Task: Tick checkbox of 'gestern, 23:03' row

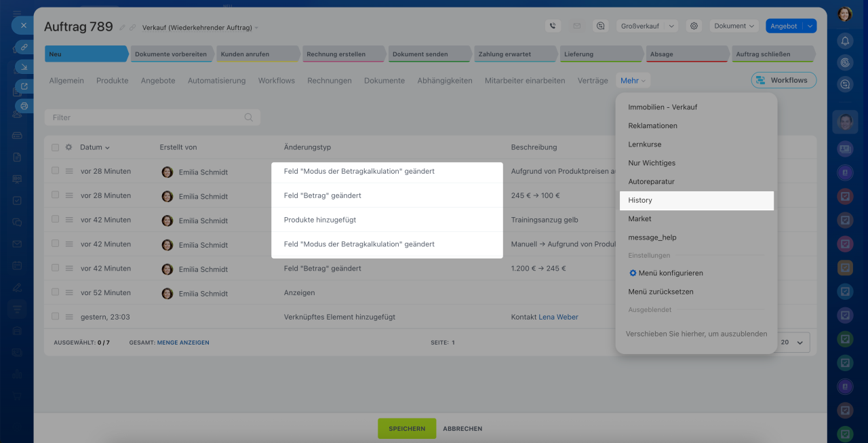Action: pyautogui.click(x=56, y=317)
